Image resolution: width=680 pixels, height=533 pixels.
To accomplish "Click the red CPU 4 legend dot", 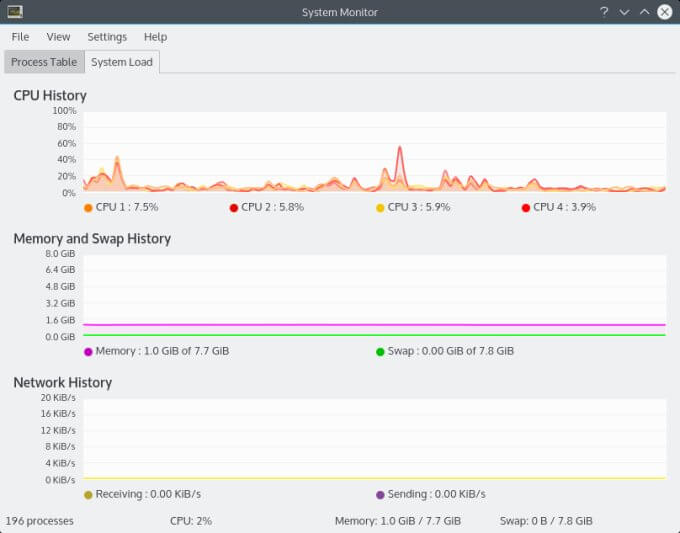I will [x=526, y=208].
